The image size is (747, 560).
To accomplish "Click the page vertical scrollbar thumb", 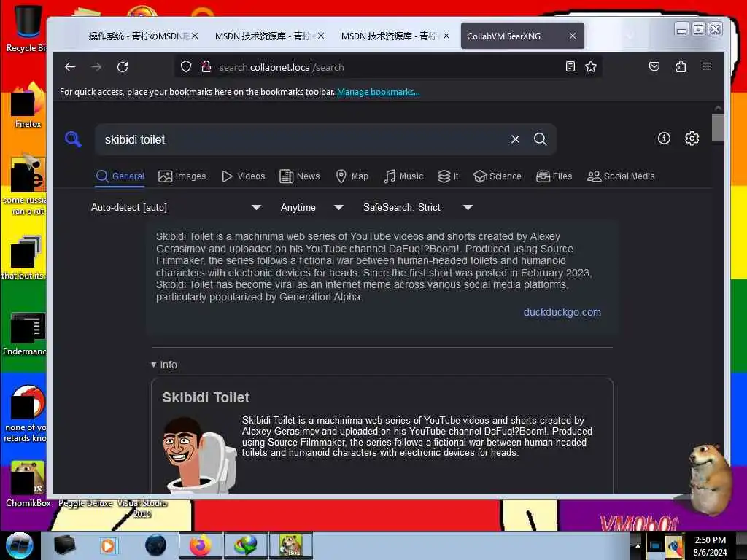I will 718,128.
